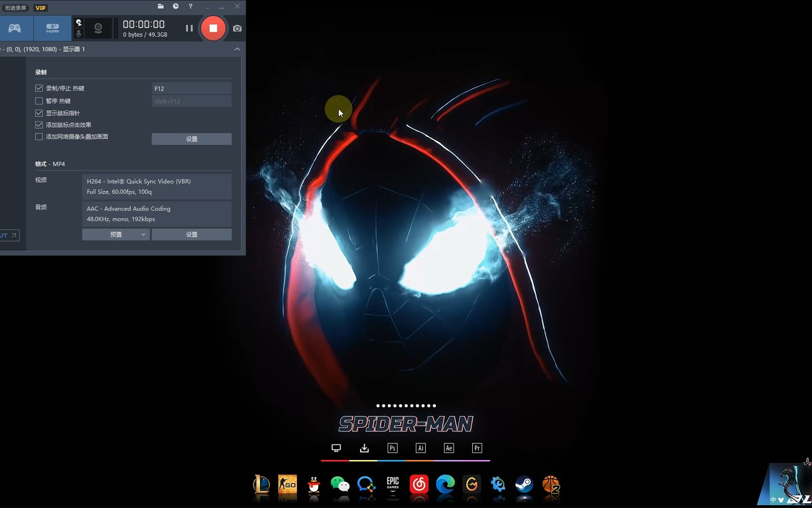Click the VIP badge
The image size is (812, 508).
point(41,8)
